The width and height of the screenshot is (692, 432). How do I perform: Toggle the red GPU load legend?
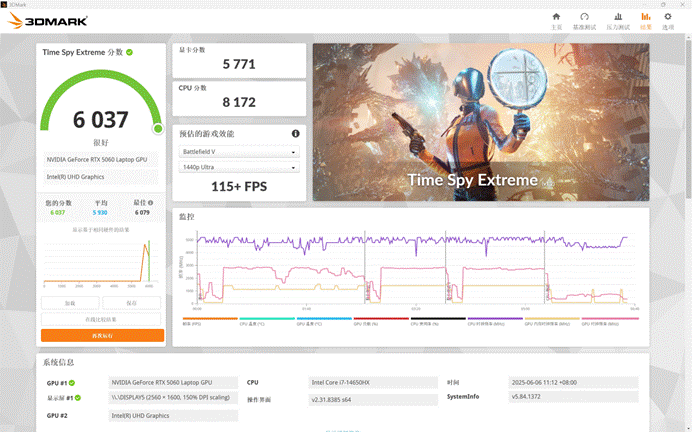coord(381,321)
